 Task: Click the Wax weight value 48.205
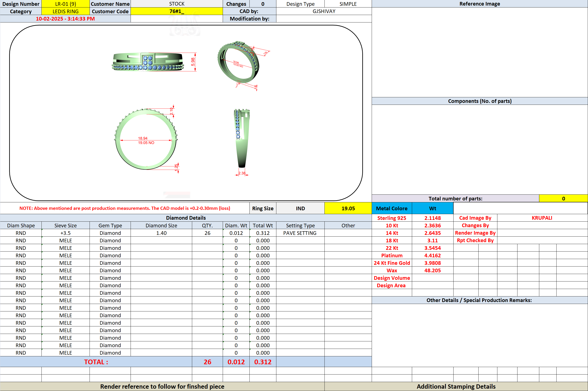pyautogui.click(x=433, y=270)
